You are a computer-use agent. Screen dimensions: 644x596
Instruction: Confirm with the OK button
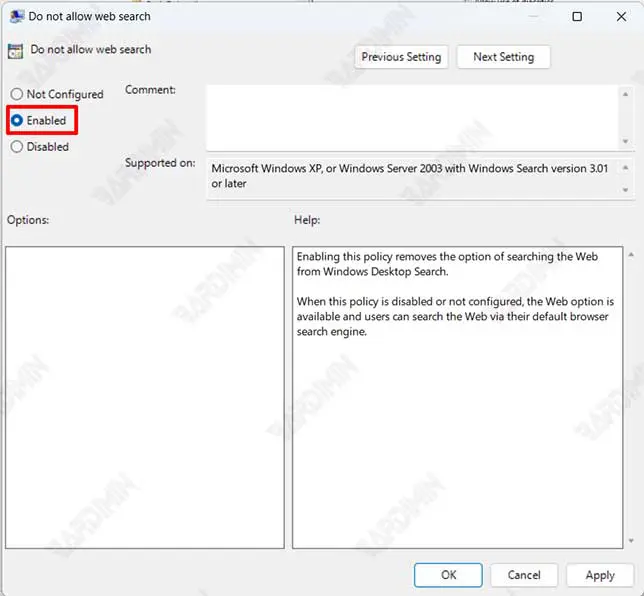click(x=448, y=575)
